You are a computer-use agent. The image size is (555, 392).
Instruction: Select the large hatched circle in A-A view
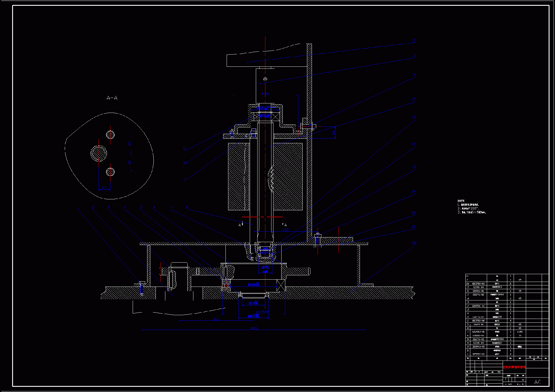99,153
